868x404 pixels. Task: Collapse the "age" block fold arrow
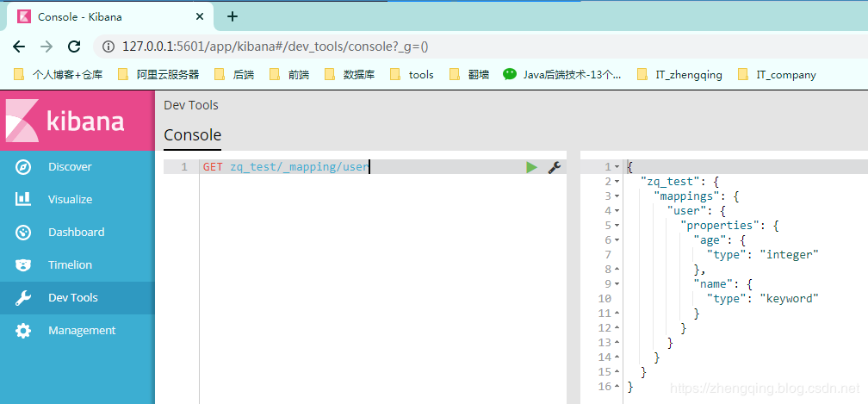click(x=617, y=240)
